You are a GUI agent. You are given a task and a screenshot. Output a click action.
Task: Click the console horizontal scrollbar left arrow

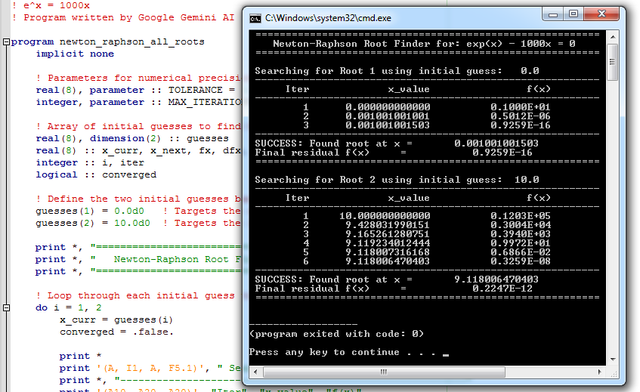click(256, 372)
